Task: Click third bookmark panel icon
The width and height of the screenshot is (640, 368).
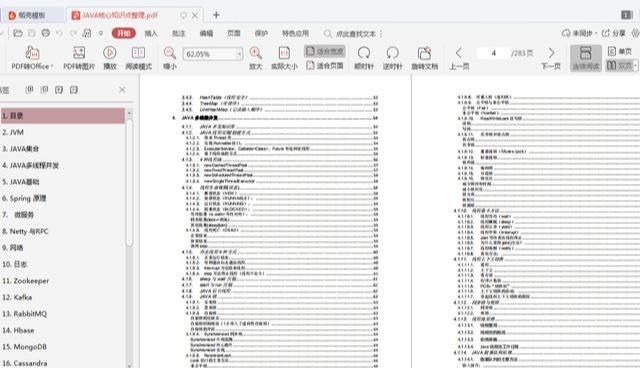Action: [59, 89]
